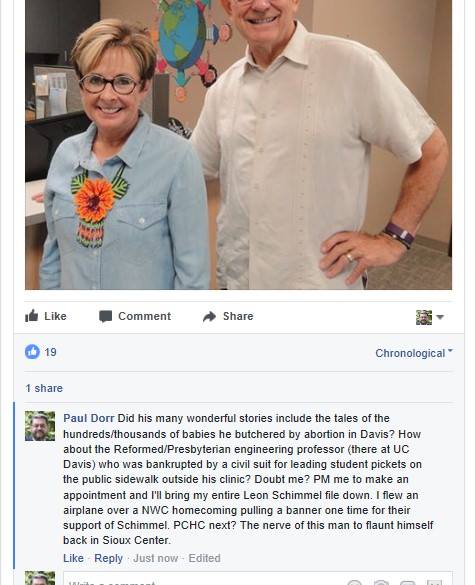Click the thumbs-up Like icon under the photo
The height and width of the screenshot is (585, 475).
point(32,316)
